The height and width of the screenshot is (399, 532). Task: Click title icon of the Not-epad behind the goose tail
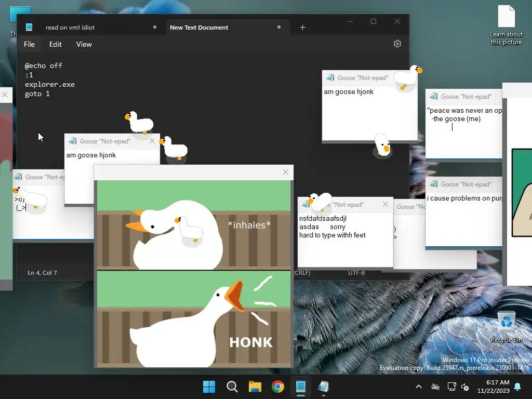pyautogui.click(x=73, y=141)
